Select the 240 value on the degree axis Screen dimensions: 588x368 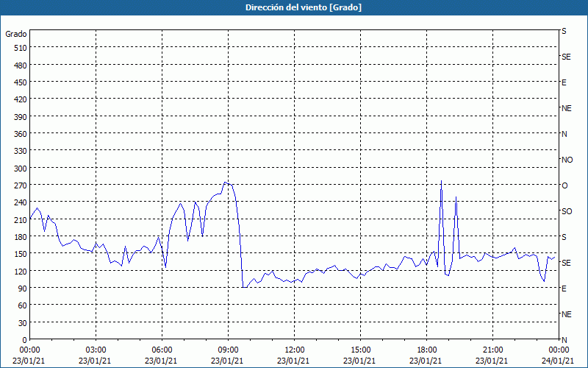click(21, 203)
